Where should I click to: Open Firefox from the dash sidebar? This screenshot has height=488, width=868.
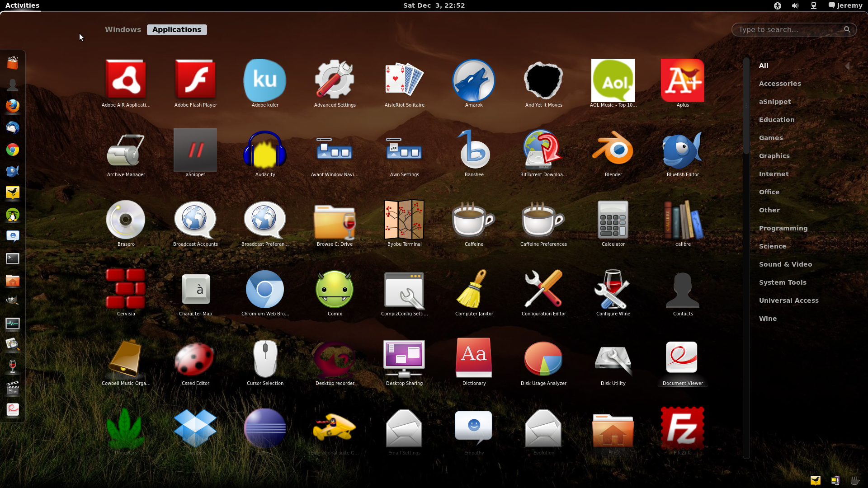point(13,106)
